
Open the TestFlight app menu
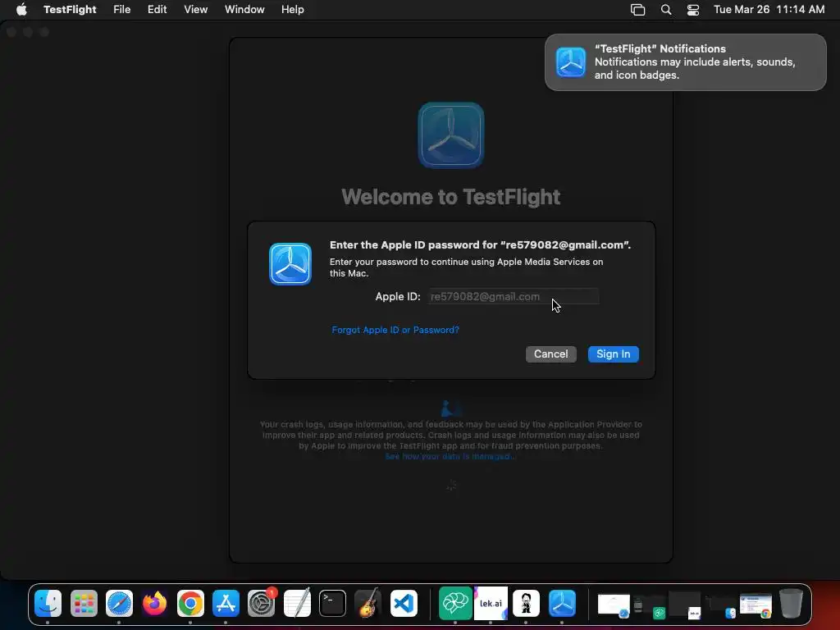point(70,10)
